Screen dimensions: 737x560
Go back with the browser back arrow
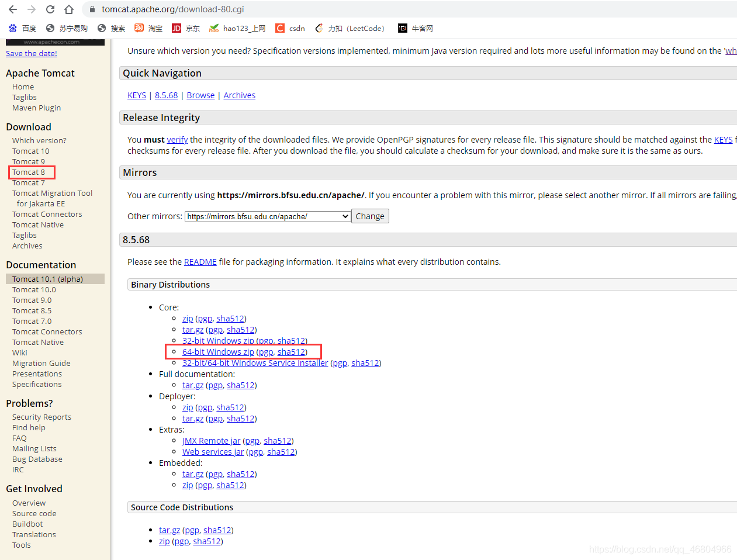click(13, 9)
